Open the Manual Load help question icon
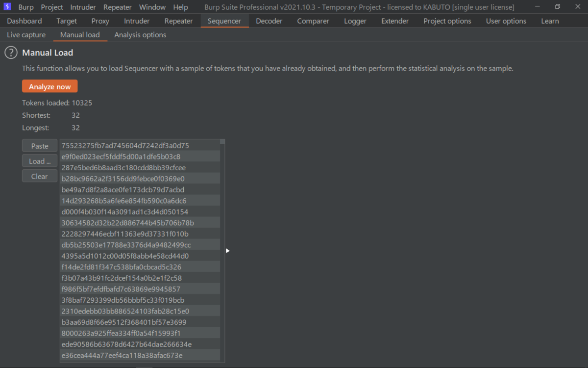The height and width of the screenshot is (368, 588). pos(11,53)
